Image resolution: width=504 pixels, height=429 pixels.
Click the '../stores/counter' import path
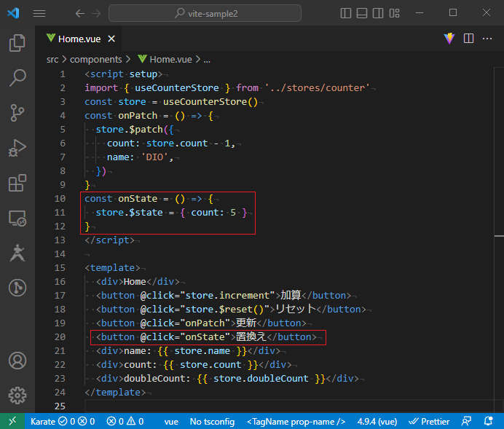[317, 87]
